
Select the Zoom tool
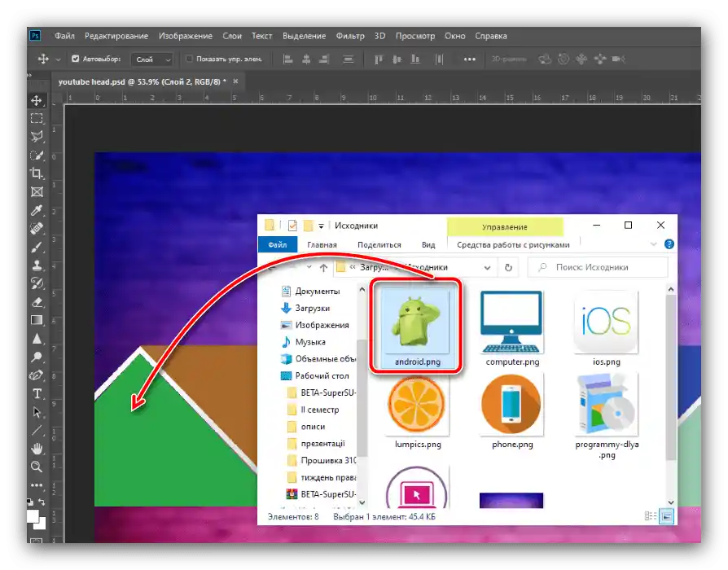pyautogui.click(x=37, y=467)
